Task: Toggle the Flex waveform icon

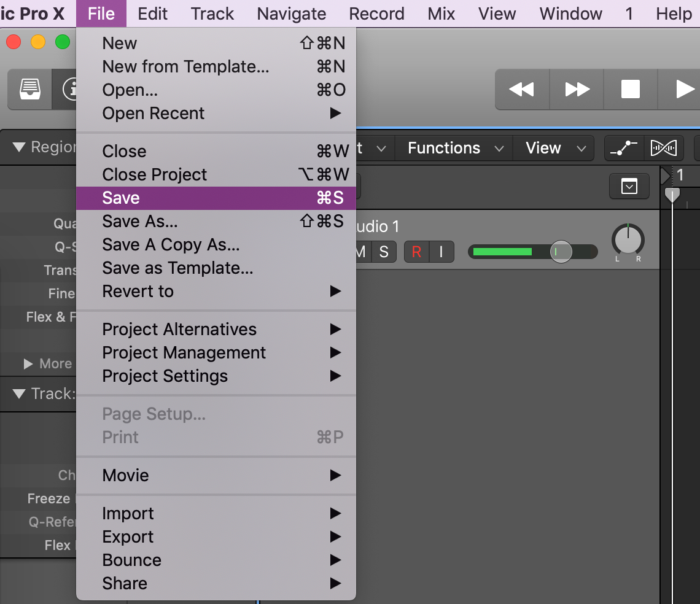Action: 664,148
